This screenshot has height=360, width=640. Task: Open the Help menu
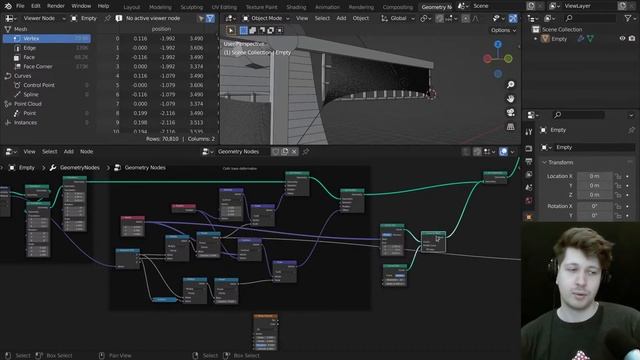pos(104,6)
